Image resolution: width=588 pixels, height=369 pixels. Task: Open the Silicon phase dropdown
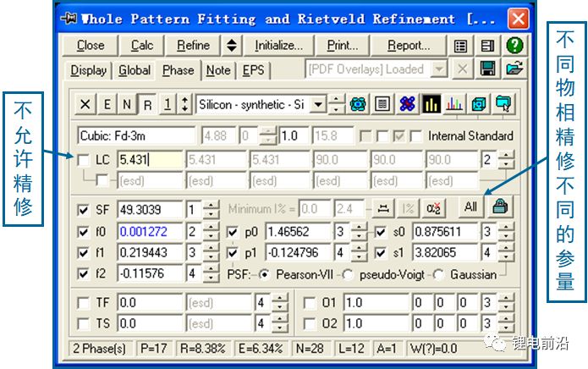point(318,104)
